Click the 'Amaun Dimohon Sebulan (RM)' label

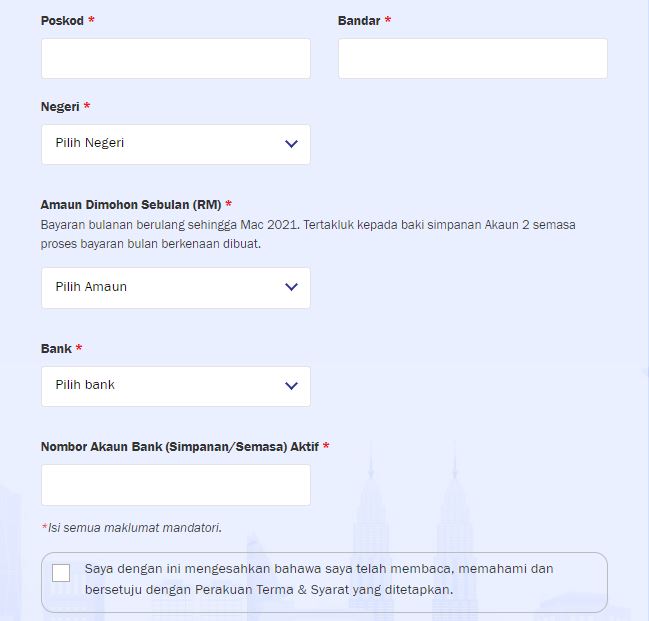tap(131, 205)
